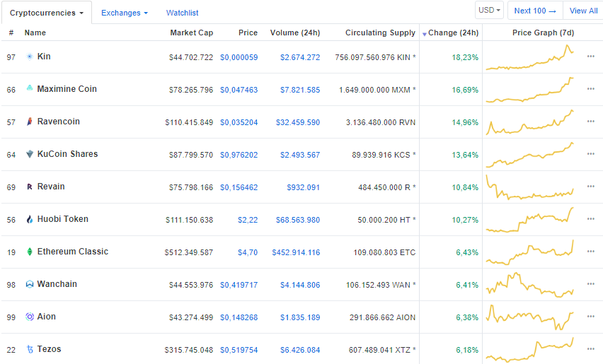Click Ravencoin volume $32.459.590
Viewport: 603px width, 364px height.
pyautogui.click(x=298, y=122)
